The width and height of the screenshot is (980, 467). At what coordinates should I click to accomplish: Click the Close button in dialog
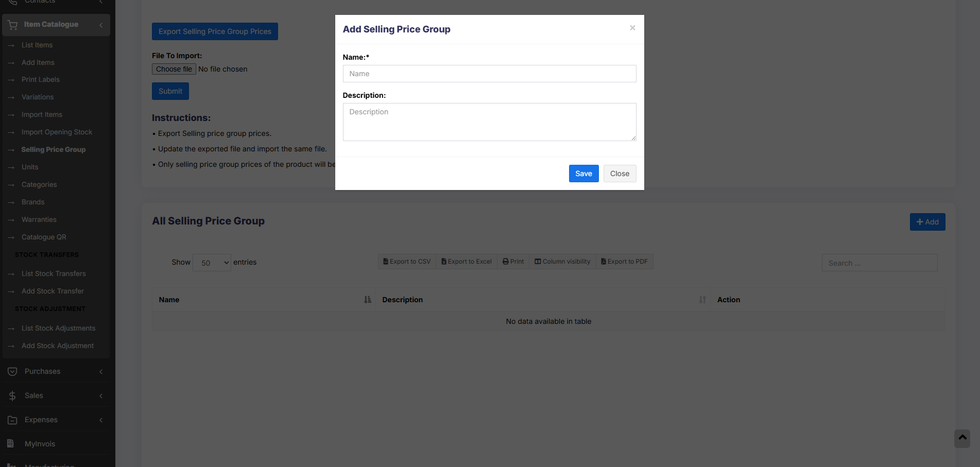pyautogui.click(x=620, y=174)
